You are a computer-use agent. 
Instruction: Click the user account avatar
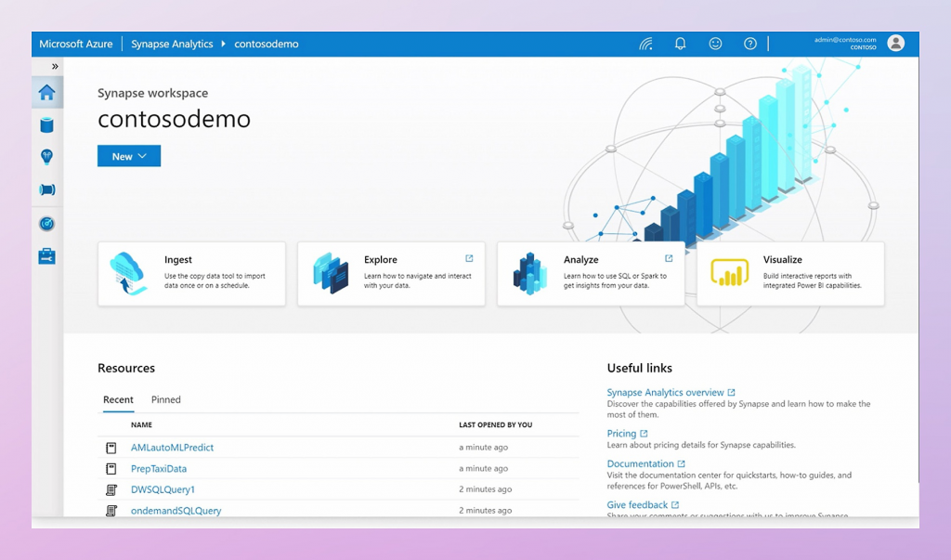895,44
